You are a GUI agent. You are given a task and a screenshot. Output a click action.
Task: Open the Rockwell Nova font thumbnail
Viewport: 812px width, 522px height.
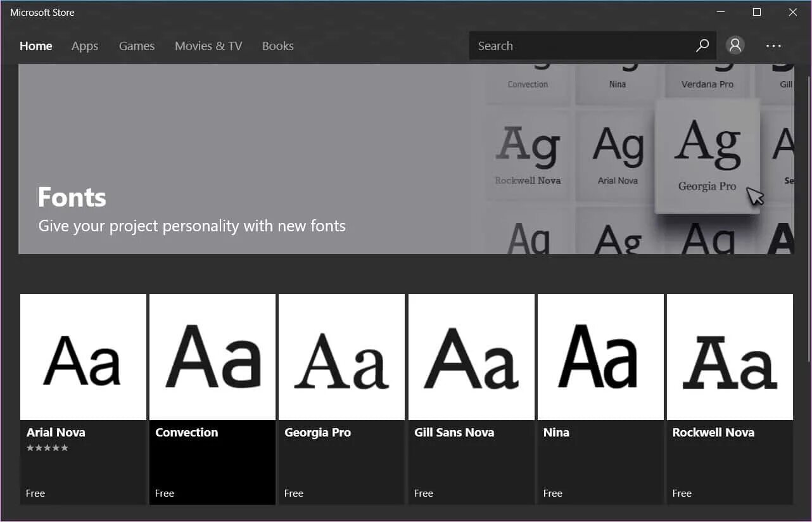click(x=730, y=357)
